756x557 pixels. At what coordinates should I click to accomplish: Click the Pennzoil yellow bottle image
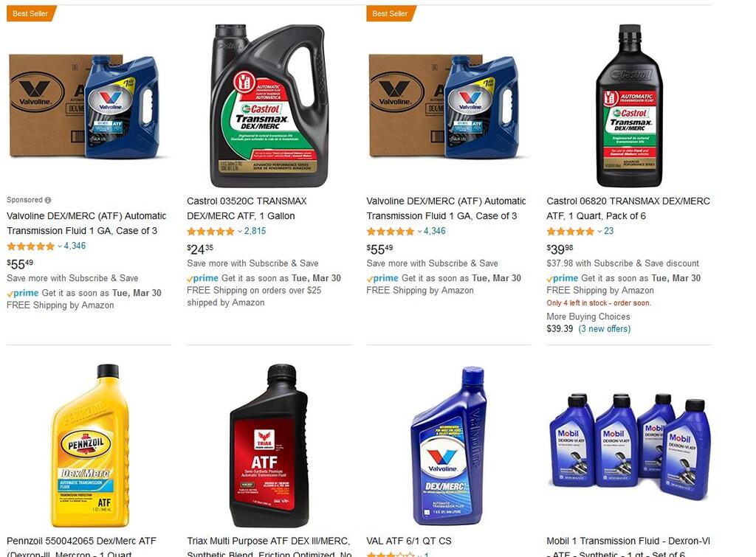(89, 445)
